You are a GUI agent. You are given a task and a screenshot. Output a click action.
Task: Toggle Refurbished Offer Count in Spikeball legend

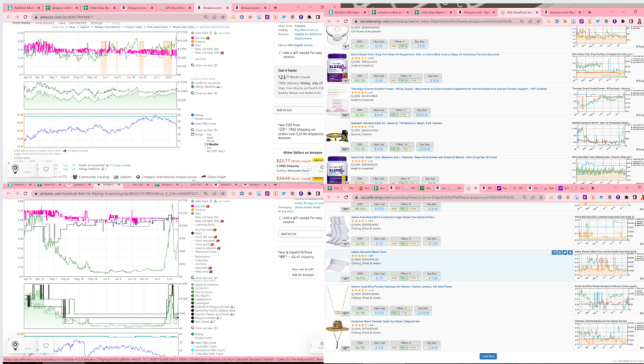(x=208, y=350)
